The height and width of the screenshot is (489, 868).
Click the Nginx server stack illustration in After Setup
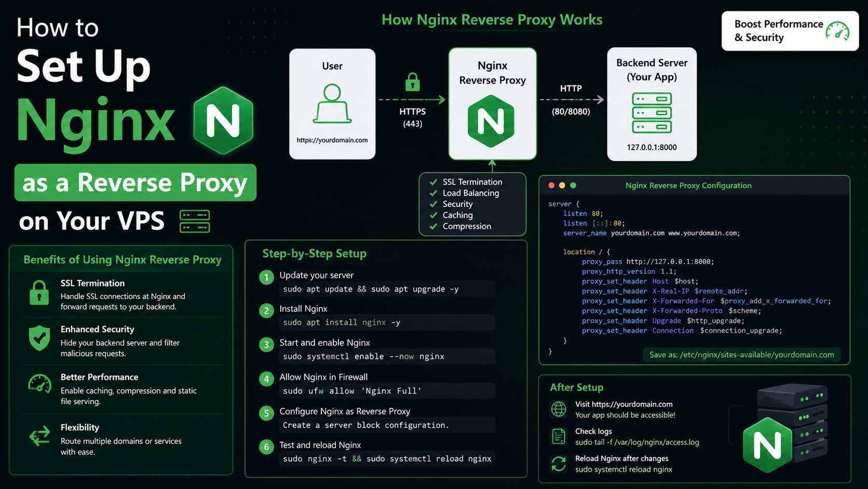click(x=785, y=428)
